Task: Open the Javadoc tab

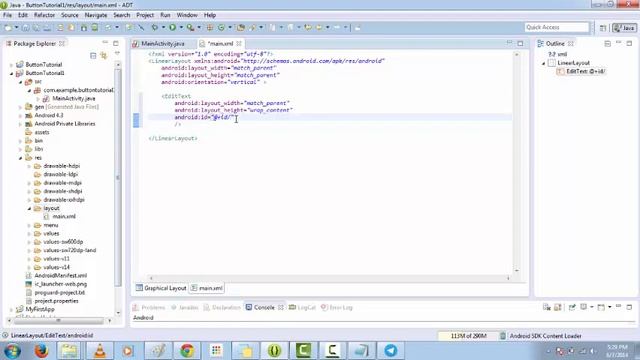Action: point(184,307)
